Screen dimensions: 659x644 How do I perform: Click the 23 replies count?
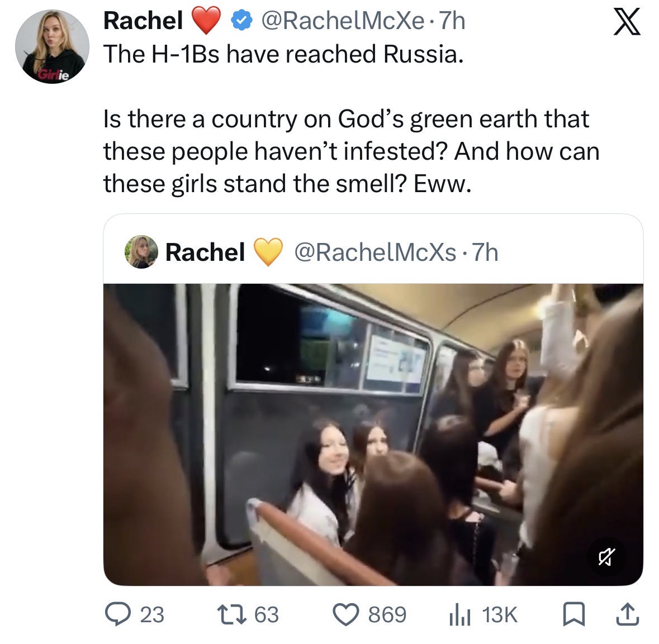pyautogui.click(x=152, y=614)
